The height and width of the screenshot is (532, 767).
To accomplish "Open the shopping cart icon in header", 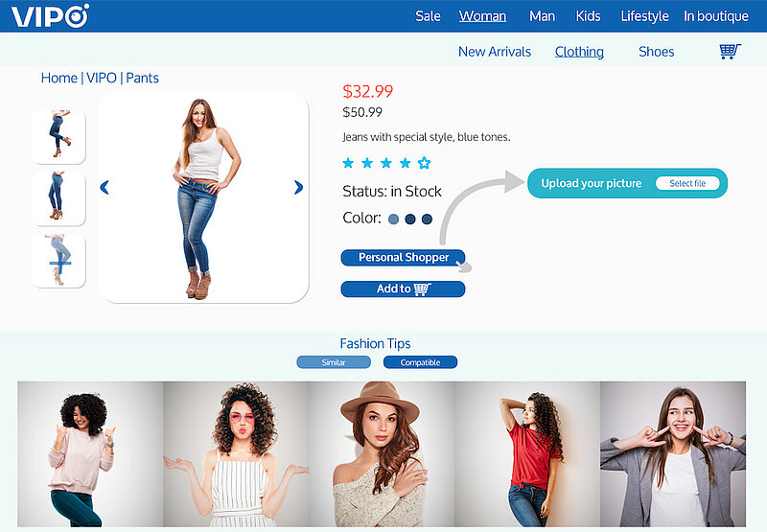I will 730,51.
